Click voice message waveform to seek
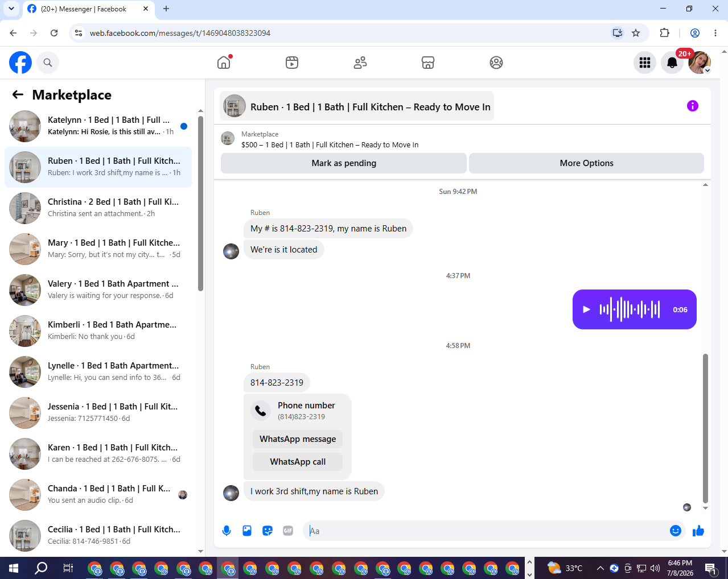This screenshot has height=579, width=728. coord(630,309)
